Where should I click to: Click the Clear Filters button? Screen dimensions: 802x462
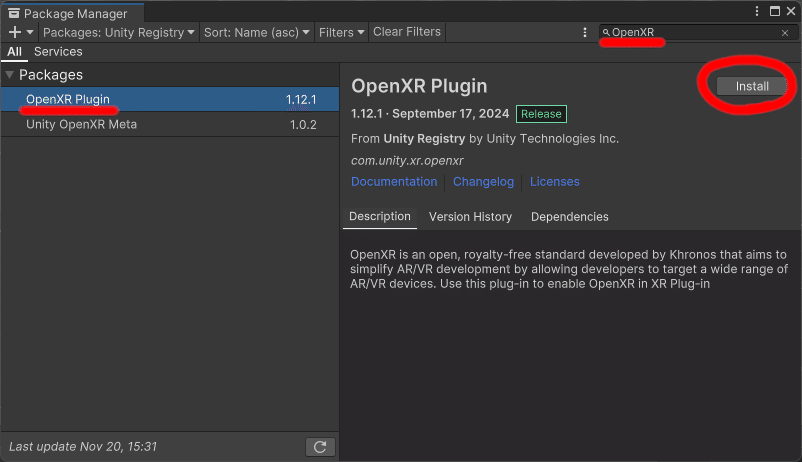click(x=407, y=32)
